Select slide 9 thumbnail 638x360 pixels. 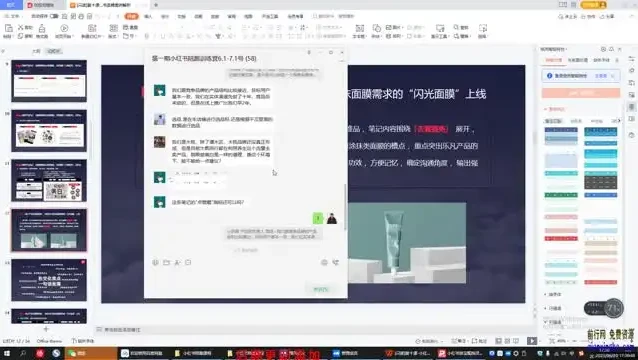49,81
